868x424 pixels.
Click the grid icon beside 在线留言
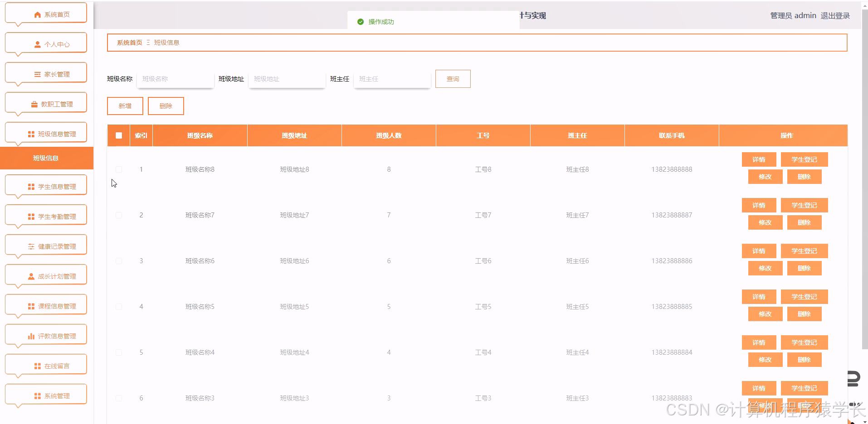tap(38, 366)
